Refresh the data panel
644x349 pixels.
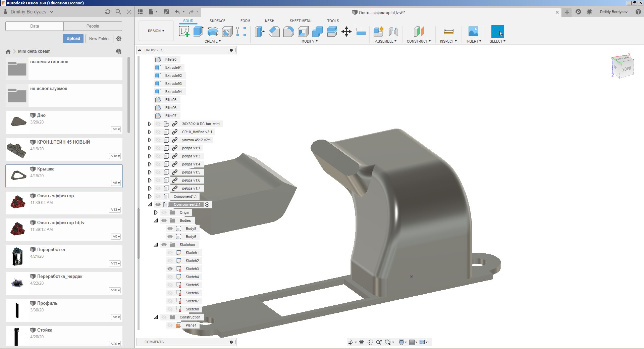click(x=108, y=12)
